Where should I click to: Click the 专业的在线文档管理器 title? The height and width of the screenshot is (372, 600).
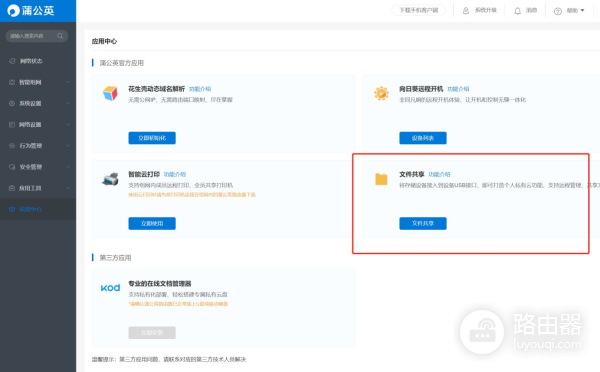pos(160,284)
